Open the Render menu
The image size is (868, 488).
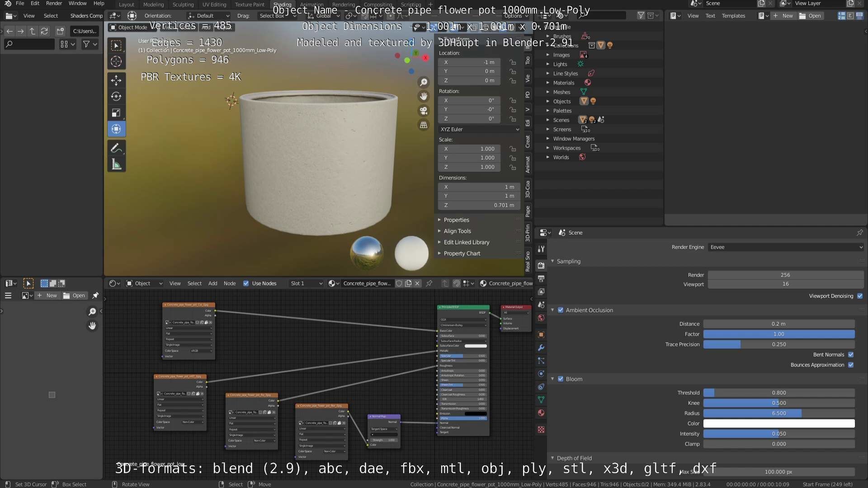54,4
